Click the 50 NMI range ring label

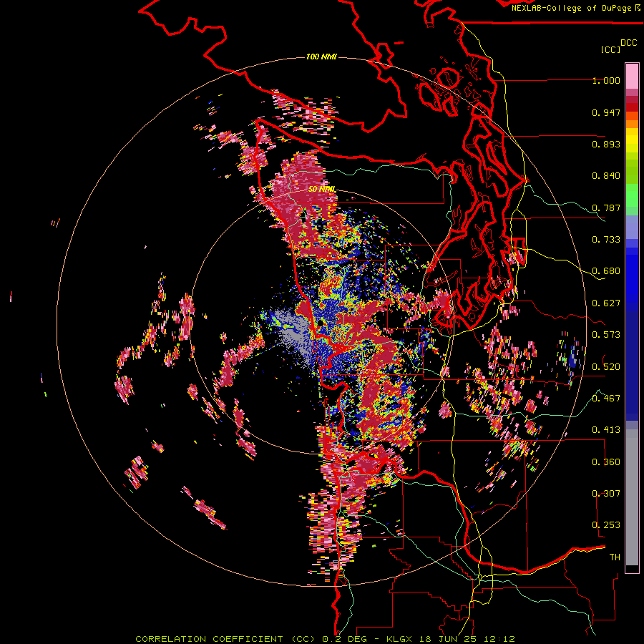point(321,190)
